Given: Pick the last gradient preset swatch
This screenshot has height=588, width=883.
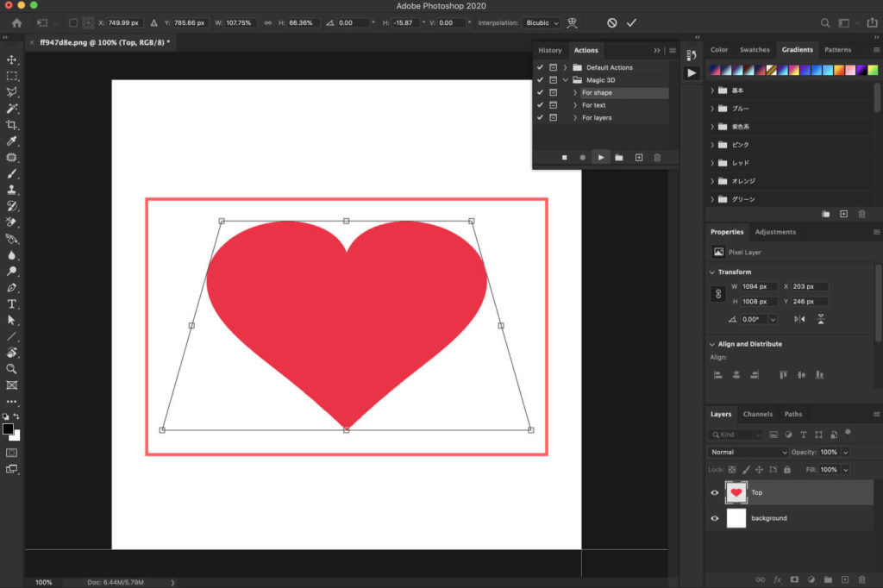Looking at the screenshot, I should (873, 70).
